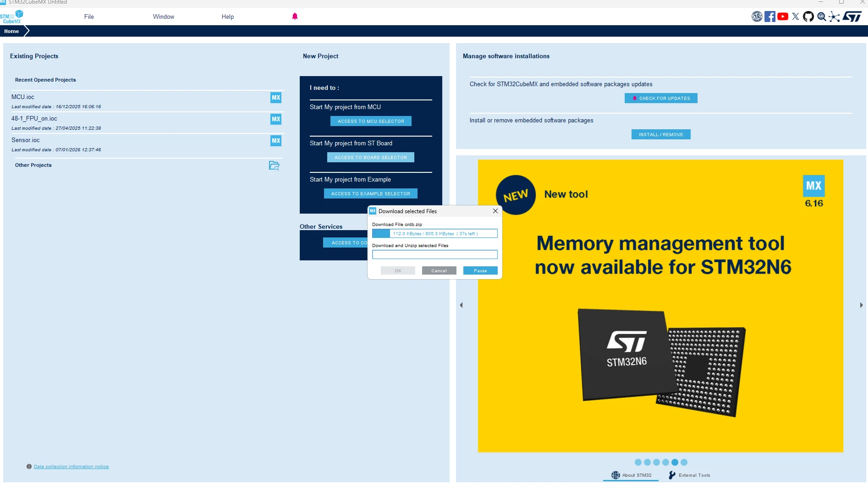The height and width of the screenshot is (485, 868).
Task: Select the Home breadcrumb
Action: 11,31
